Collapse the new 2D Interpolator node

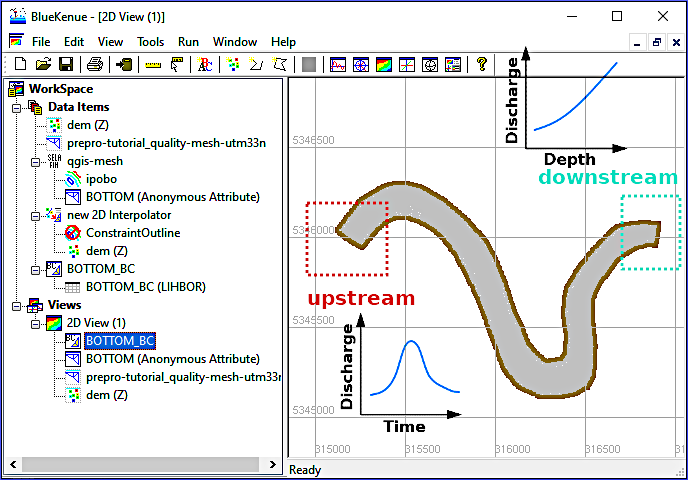[35, 216]
